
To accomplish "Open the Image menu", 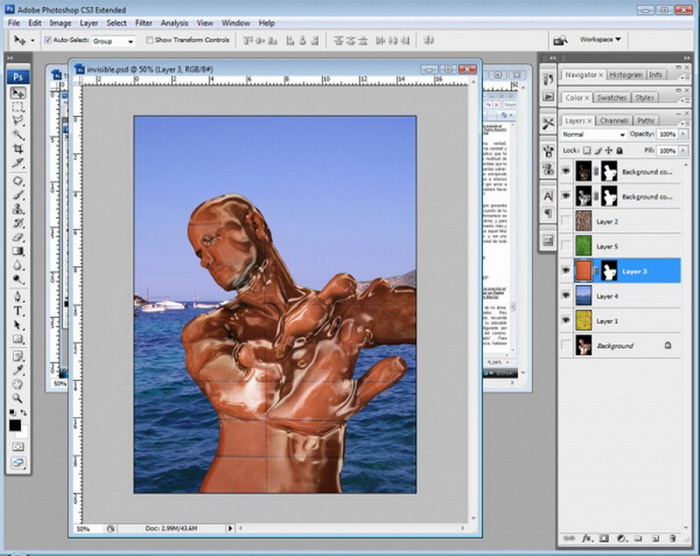I will coord(60,23).
